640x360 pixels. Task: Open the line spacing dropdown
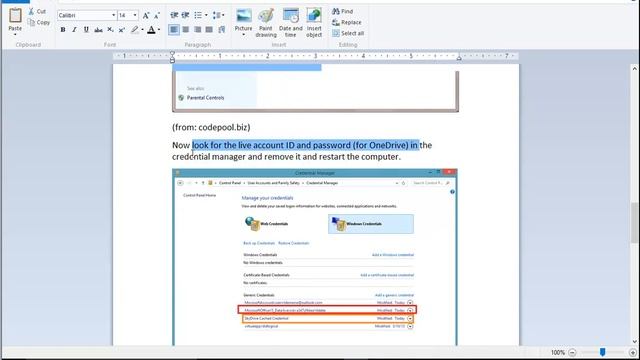pos(218,15)
